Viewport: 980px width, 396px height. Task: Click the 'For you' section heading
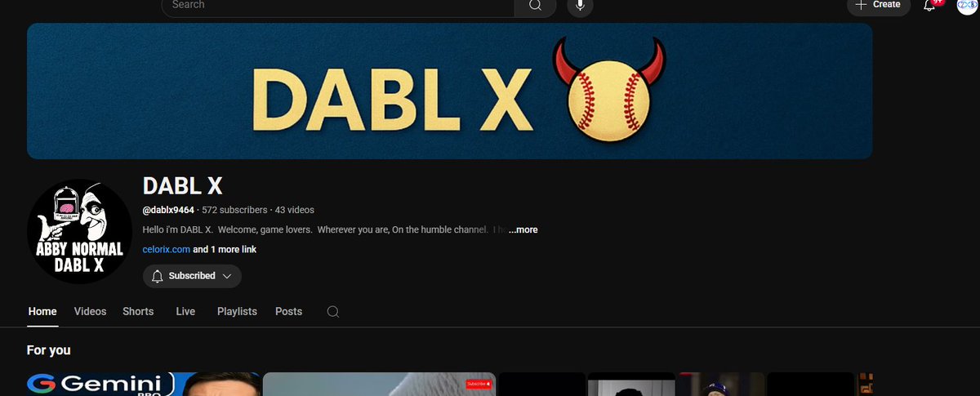[x=49, y=350]
